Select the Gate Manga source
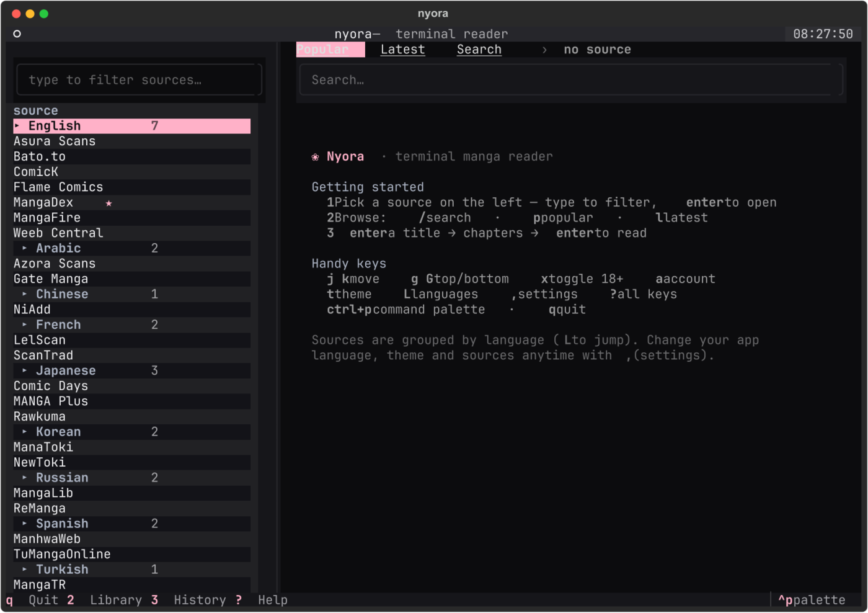 [x=132, y=279]
